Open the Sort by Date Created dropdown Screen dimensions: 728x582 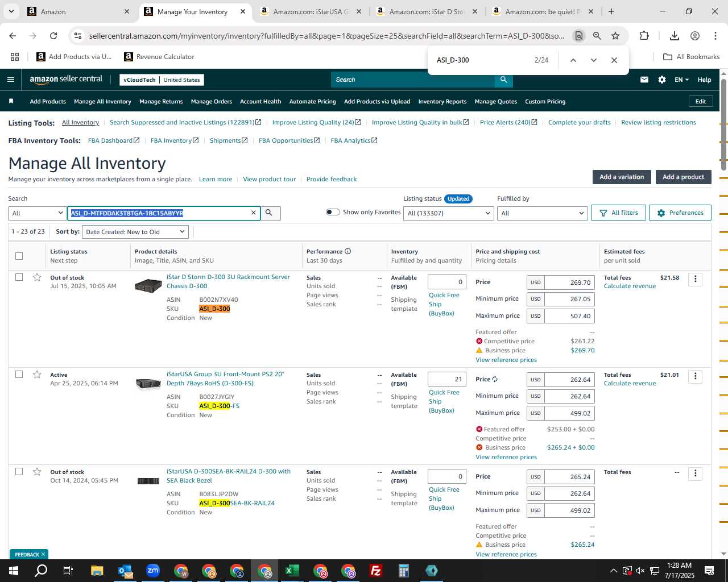point(135,232)
